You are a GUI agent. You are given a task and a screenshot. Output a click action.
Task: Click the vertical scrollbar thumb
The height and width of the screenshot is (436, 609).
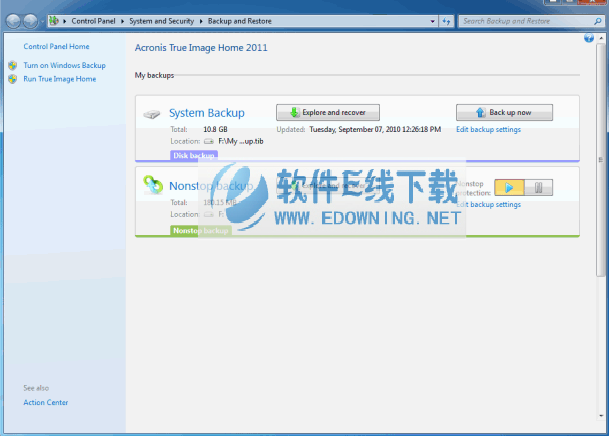[x=601, y=159]
